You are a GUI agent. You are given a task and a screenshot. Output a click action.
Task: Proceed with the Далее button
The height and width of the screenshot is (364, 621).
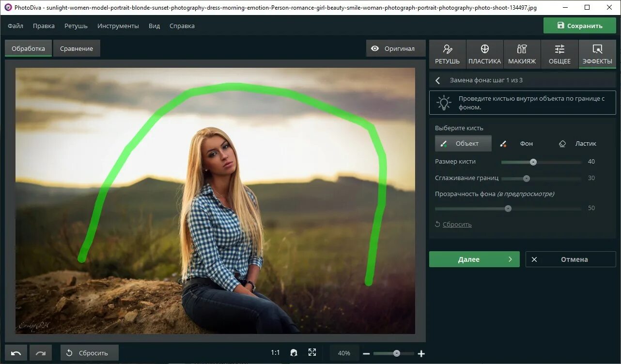click(474, 259)
